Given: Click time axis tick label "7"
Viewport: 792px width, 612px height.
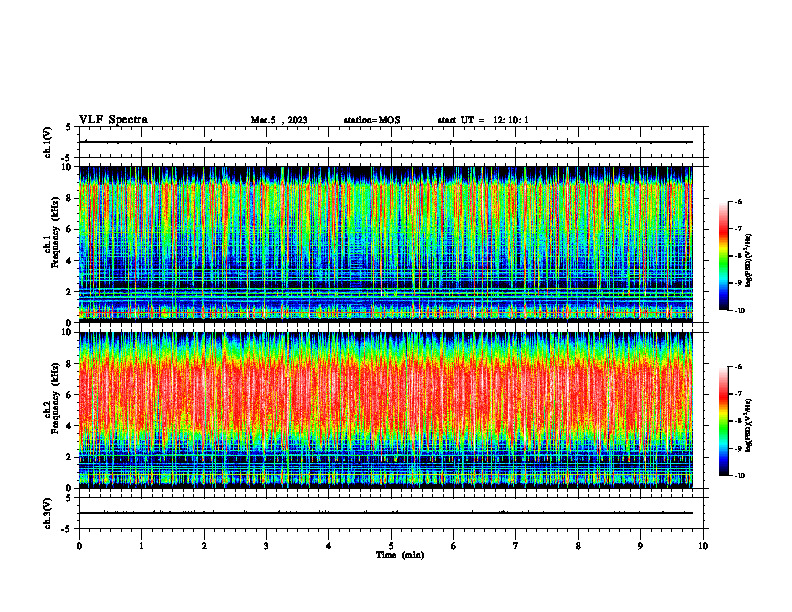Looking at the screenshot, I should [516, 546].
